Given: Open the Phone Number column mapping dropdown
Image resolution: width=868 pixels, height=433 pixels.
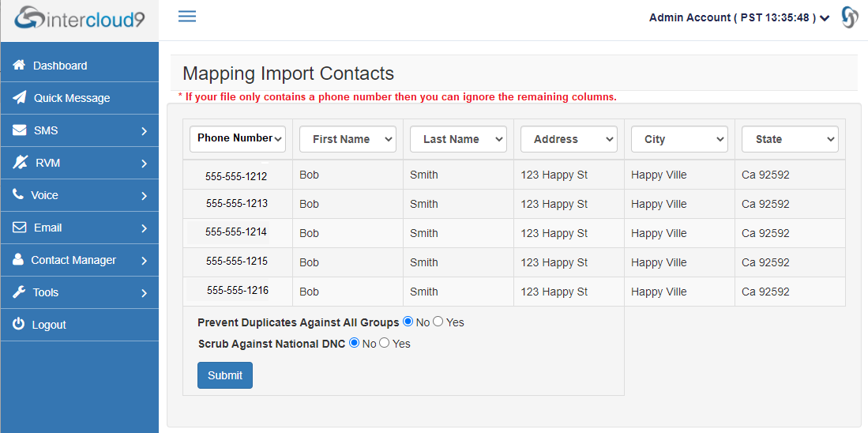Looking at the screenshot, I should tap(238, 138).
